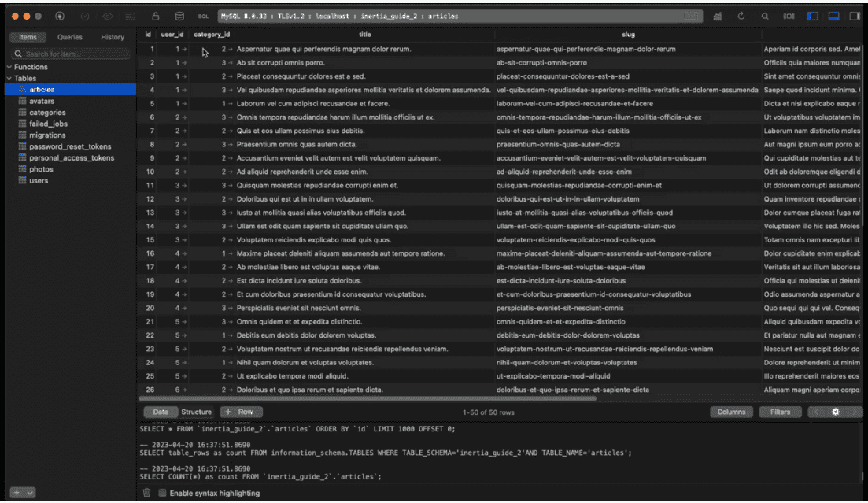Click the lock icon to view TLS details

pyautogui.click(x=156, y=16)
